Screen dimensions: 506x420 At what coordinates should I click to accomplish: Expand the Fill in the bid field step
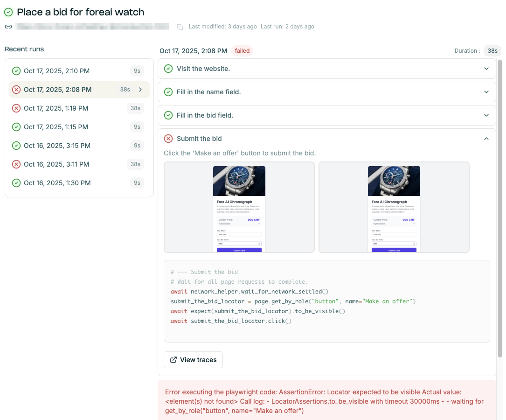click(x=486, y=115)
